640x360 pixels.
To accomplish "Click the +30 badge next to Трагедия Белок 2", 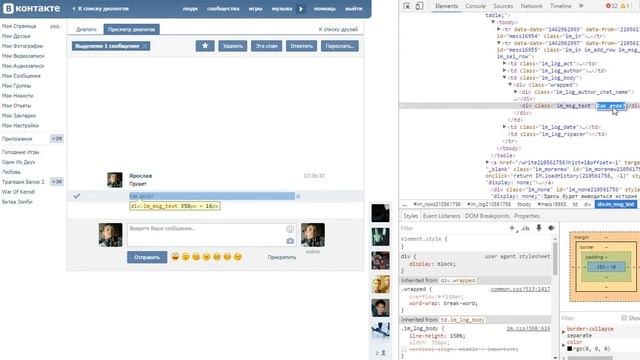I will [57, 182].
